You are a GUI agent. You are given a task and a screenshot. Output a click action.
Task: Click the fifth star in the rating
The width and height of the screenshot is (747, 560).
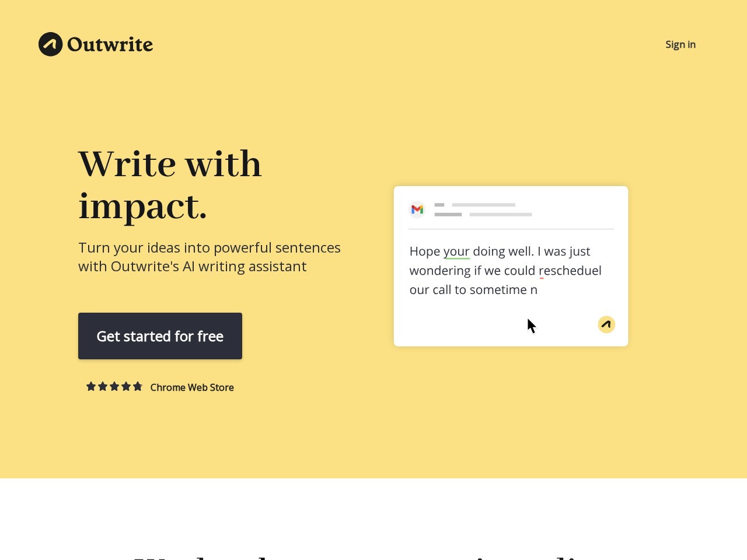coord(138,386)
